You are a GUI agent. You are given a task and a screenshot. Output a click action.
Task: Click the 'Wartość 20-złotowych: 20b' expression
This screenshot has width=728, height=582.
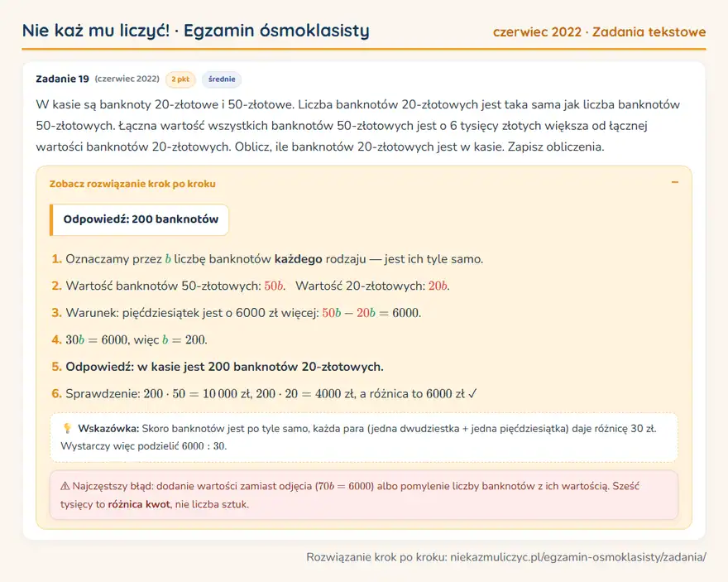(372, 286)
